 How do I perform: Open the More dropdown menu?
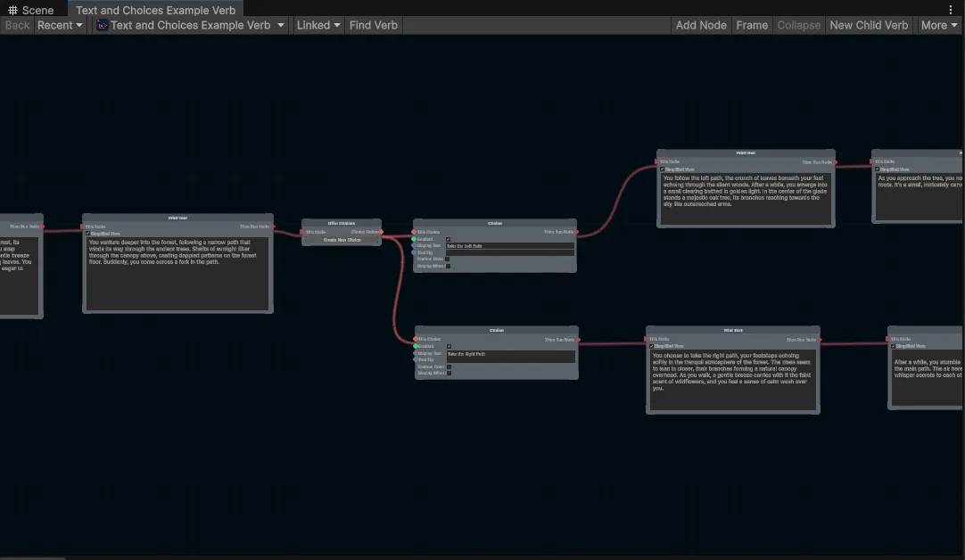point(939,25)
